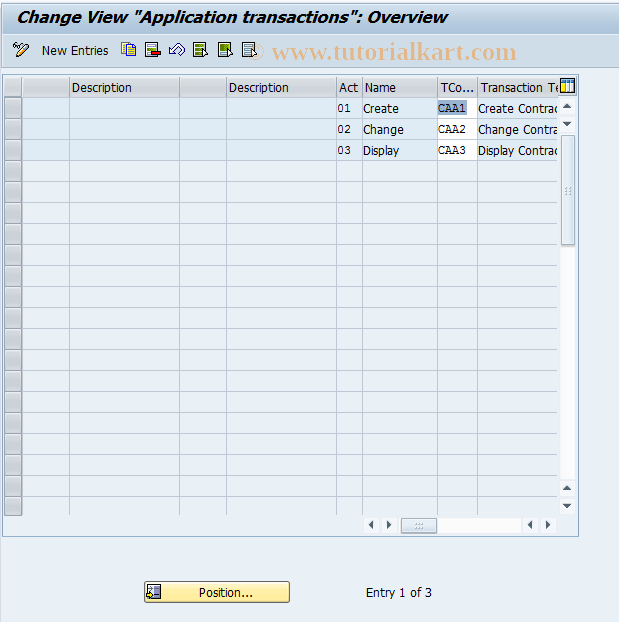Click the 'Entry 1 of 3' status text

coord(398,592)
